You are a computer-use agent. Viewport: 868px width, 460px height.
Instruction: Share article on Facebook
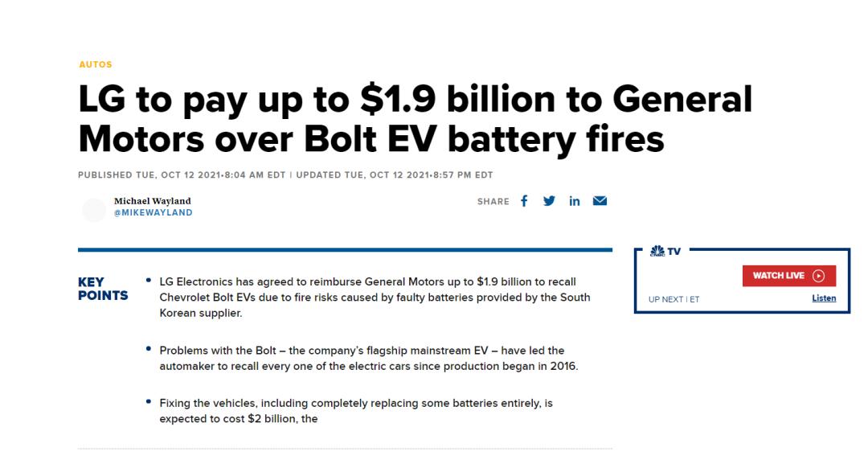(524, 201)
